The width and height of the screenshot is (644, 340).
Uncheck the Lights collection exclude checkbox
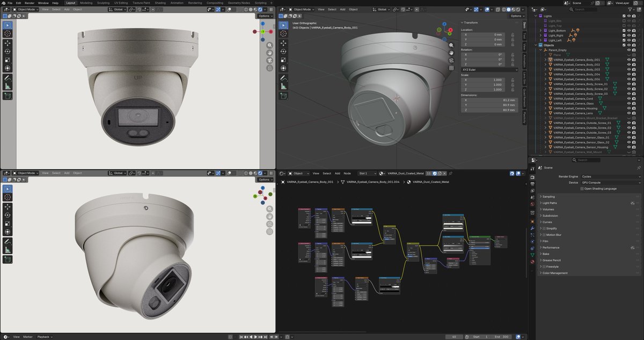624,16
